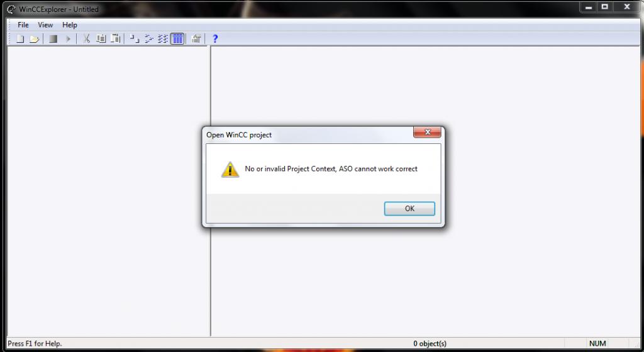Click the New project toolbar icon

tap(19, 39)
